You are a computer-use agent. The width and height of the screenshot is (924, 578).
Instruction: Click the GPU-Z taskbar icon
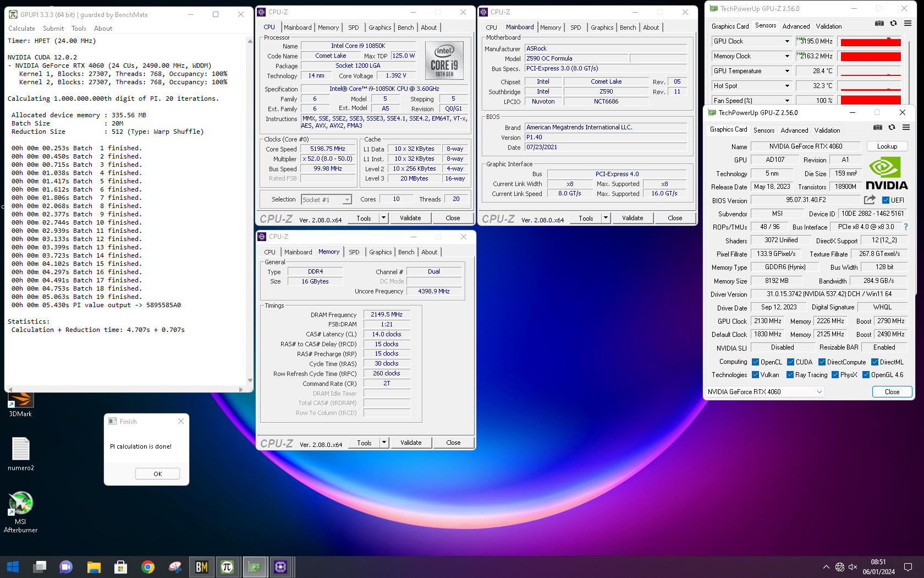(x=254, y=567)
